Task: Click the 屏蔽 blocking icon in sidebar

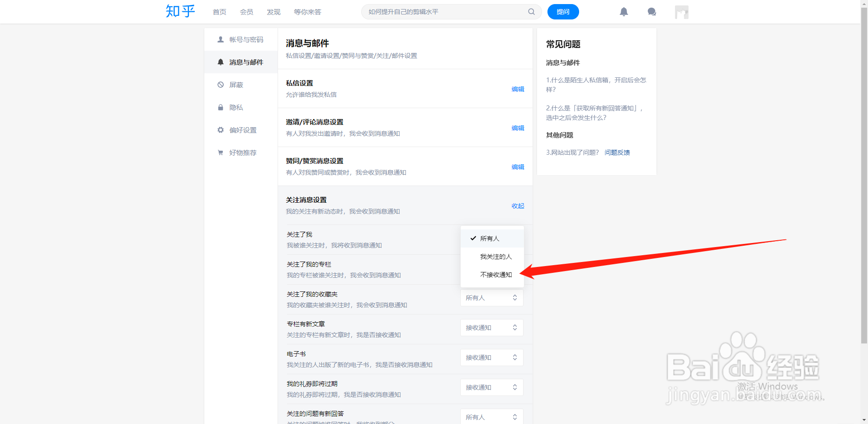Action: (221, 85)
